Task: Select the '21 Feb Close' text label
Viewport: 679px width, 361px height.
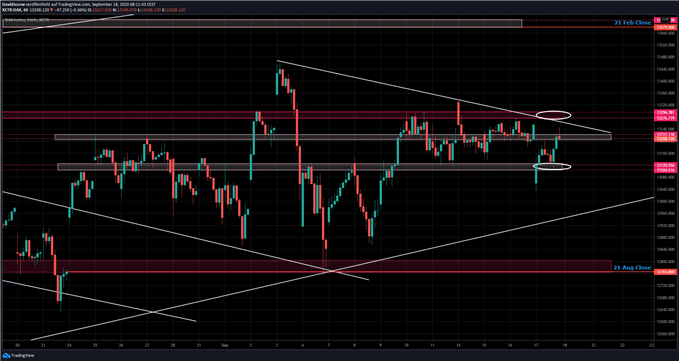Action: point(633,22)
